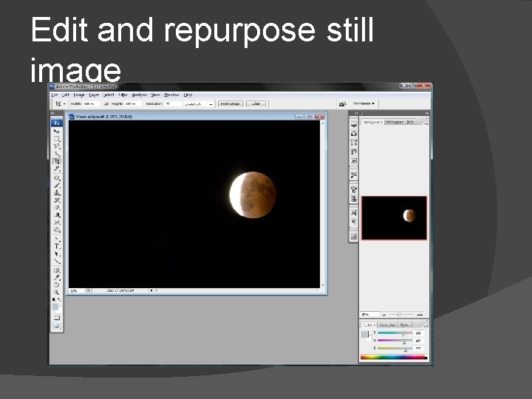Toggle Quick Mask mode
532x399 pixels.
coord(57,318)
